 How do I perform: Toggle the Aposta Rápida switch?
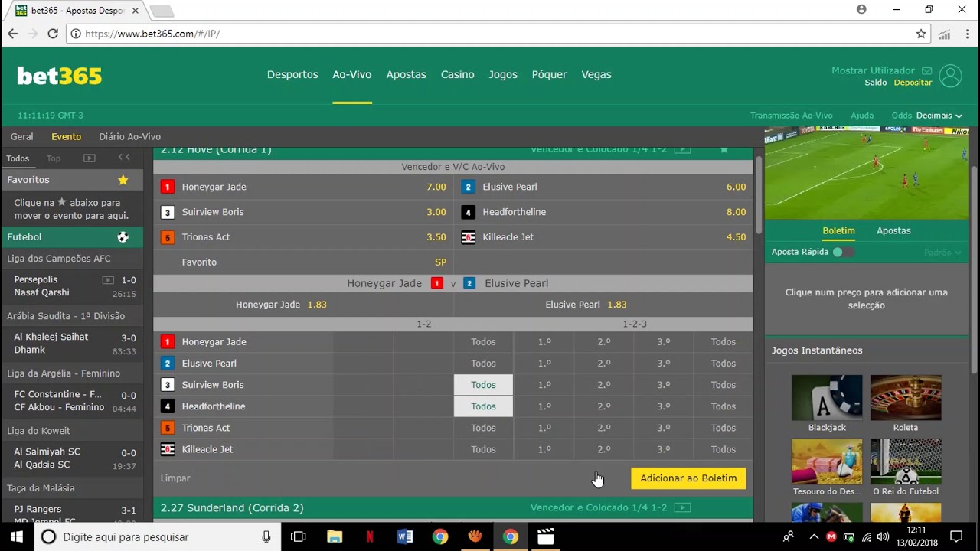click(843, 252)
